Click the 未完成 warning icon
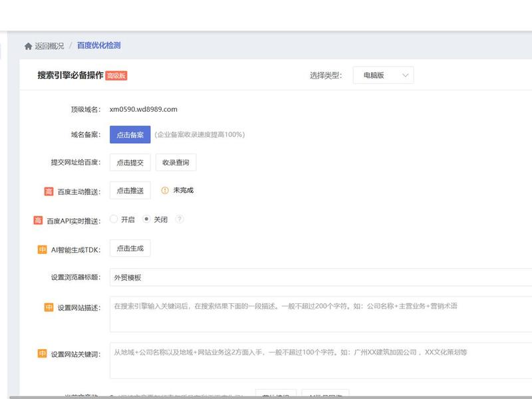This screenshot has height=399, width=532. click(165, 190)
